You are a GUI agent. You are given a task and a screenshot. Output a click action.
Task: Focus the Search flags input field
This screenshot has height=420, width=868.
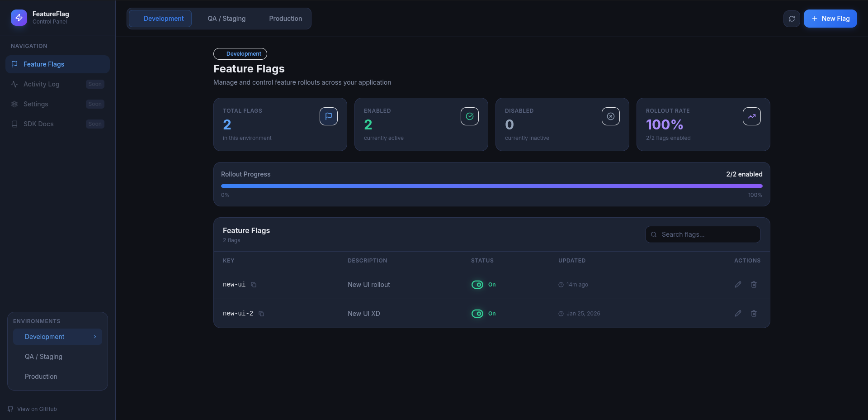(703, 234)
